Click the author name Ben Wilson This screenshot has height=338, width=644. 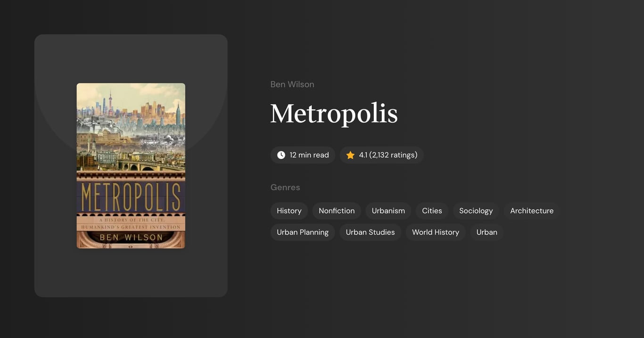click(292, 84)
